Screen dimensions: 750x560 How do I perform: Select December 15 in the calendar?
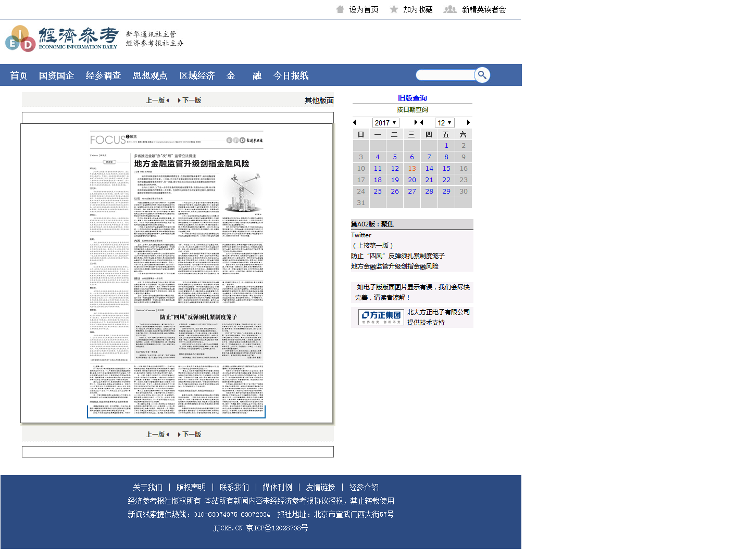click(446, 168)
